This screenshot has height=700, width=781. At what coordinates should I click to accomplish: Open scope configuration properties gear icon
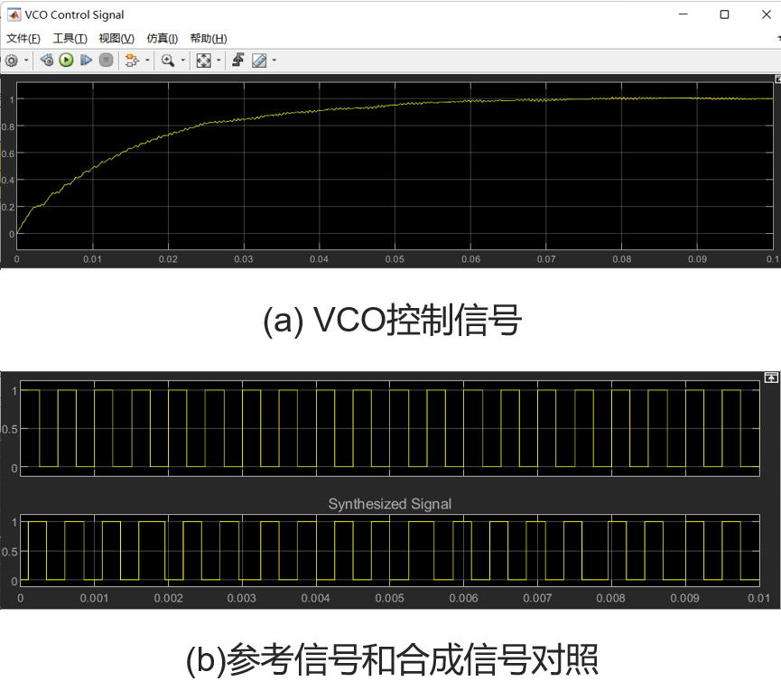pos(11,61)
